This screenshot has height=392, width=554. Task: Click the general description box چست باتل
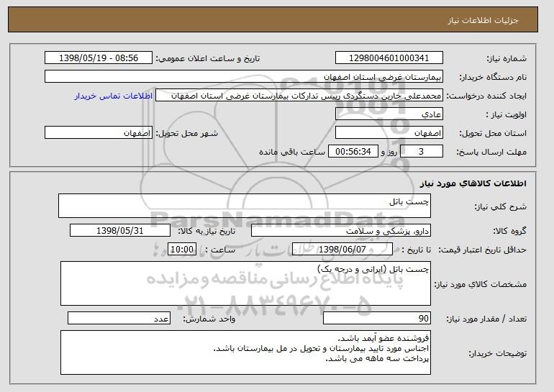[x=245, y=206]
